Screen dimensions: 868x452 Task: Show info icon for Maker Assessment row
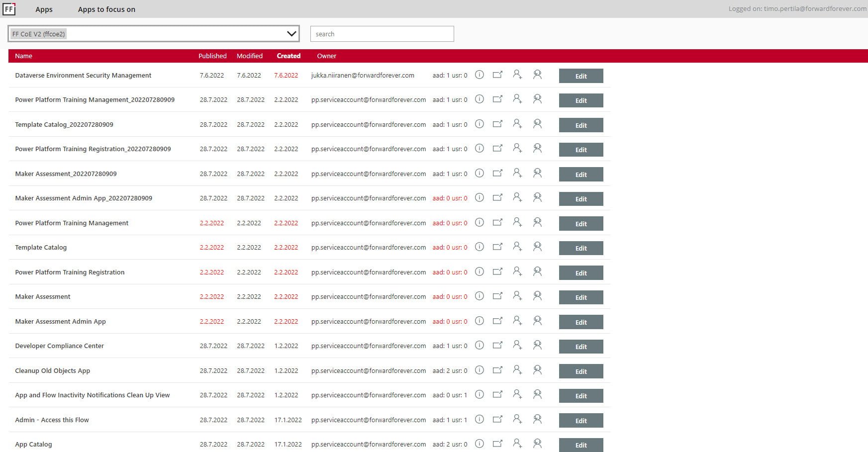479,296
